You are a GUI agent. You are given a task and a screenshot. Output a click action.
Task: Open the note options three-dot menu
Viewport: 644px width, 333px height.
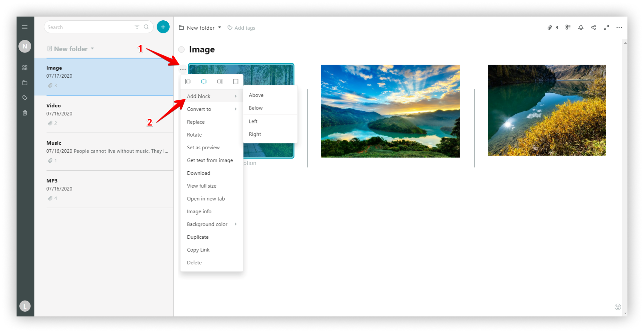[619, 27]
